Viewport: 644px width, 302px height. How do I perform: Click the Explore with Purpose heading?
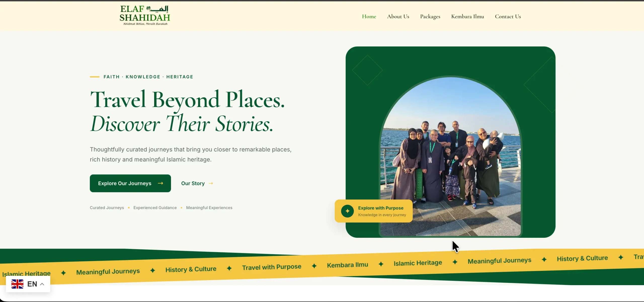381,208
